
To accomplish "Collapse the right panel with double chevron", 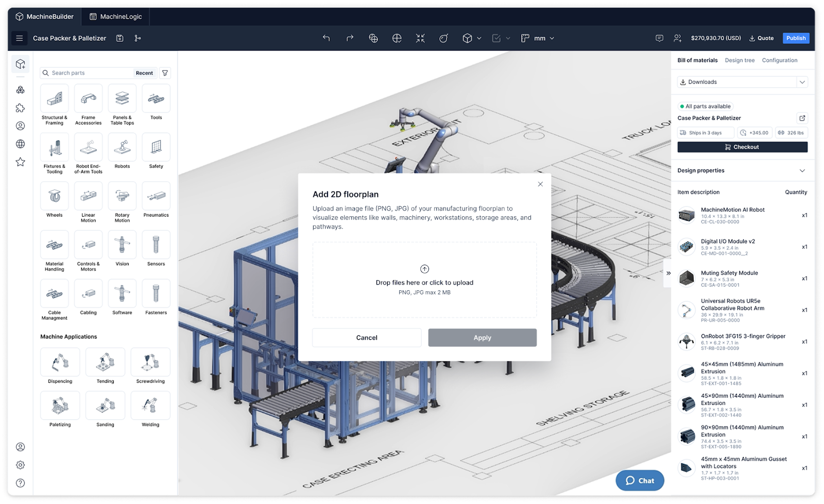I will pos(668,273).
